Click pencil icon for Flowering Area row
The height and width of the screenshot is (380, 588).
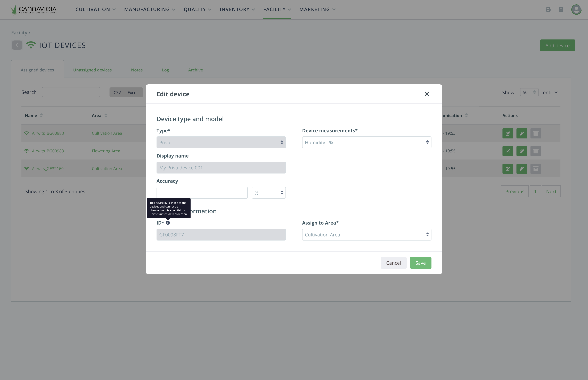point(521,151)
